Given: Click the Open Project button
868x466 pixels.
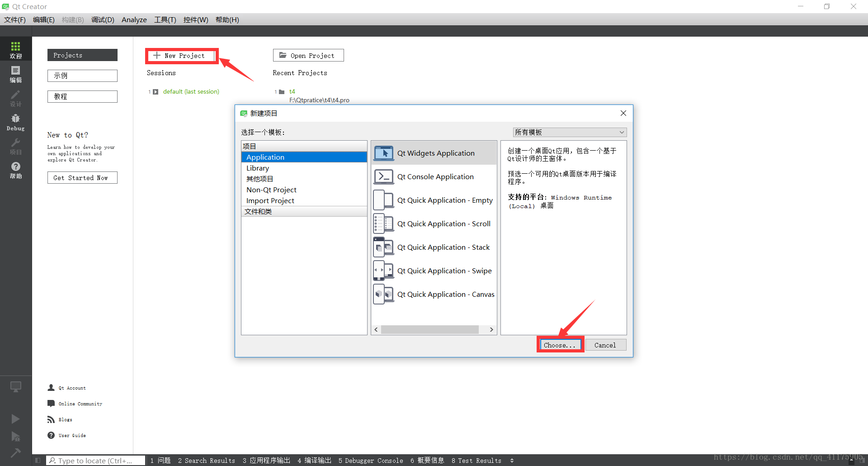Looking at the screenshot, I should click(308, 55).
